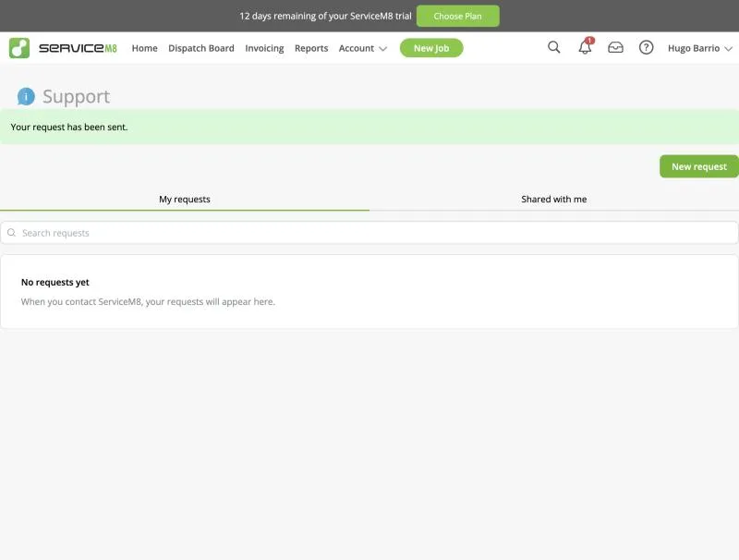Image resolution: width=739 pixels, height=560 pixels.
Task: Click the 'No requests yet' heading
Action: click(x=55, y=283)
